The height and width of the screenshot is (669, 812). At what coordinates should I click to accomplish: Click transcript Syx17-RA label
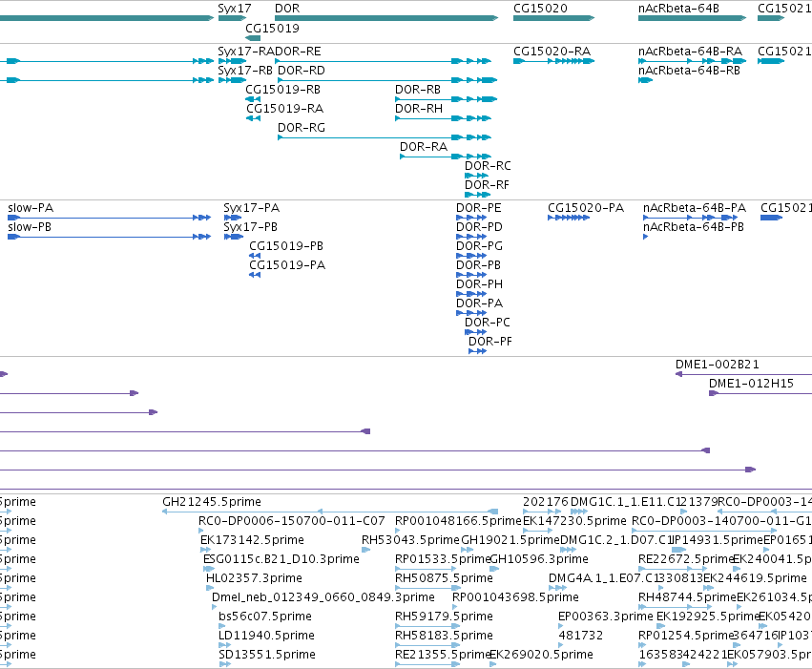246,52
